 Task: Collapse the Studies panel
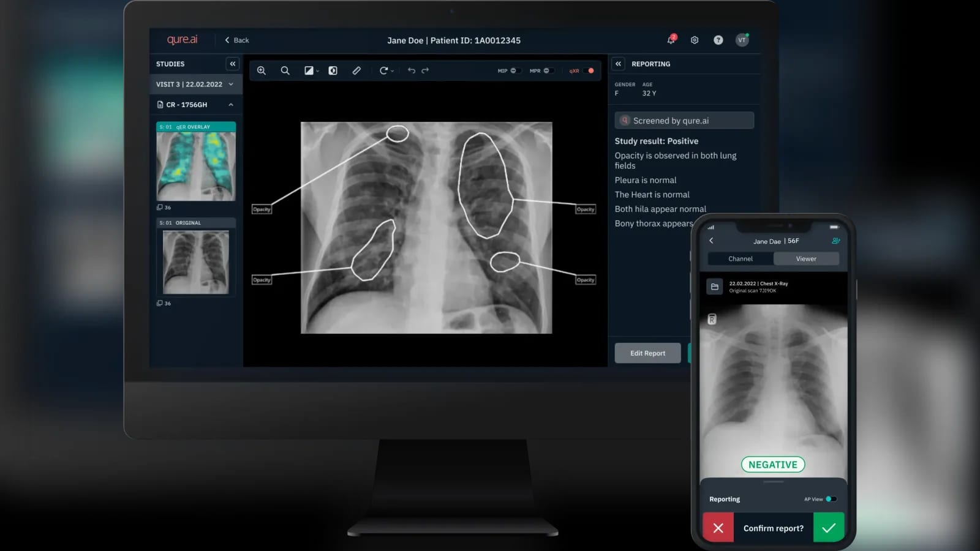tap(233, 64)
